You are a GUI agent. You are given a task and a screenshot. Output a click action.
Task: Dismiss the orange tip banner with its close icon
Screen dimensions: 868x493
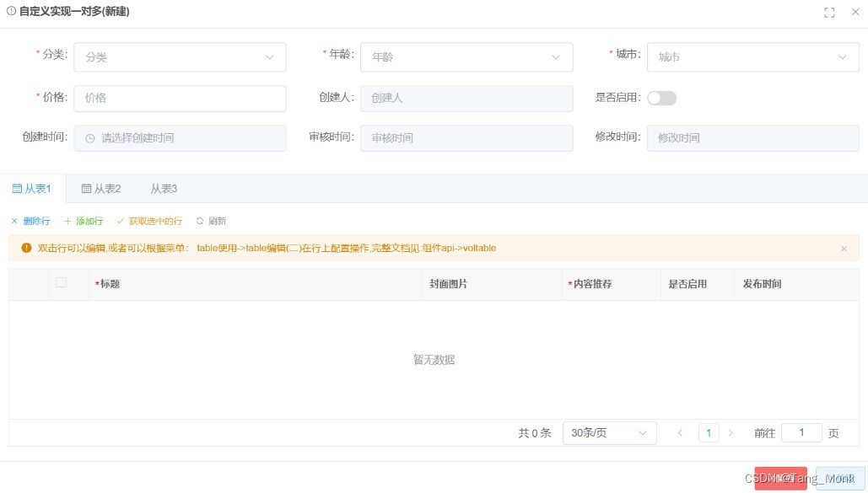coord(844,248)
